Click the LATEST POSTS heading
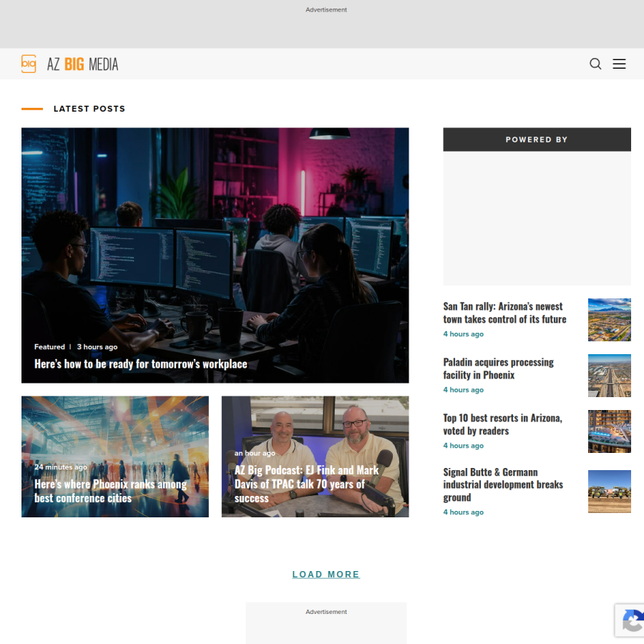Viewport: 644px width, 644px height. [x=89, y=109]
